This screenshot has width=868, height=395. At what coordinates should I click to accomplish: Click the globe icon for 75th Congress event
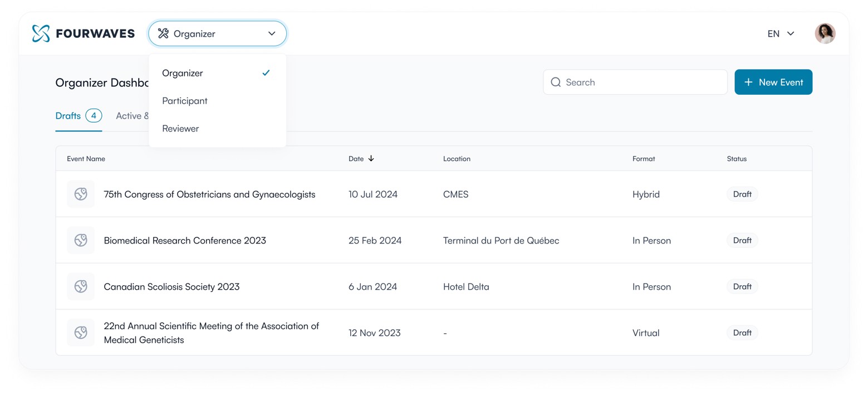point(81,194)
